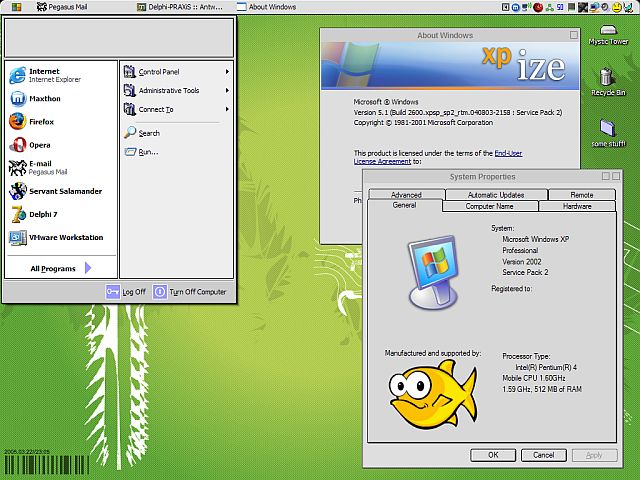The image size is (640, 480).
Task: Click the Pegasus Mail taskbar button
Action: pyautogui.click(x=62, y=7)
